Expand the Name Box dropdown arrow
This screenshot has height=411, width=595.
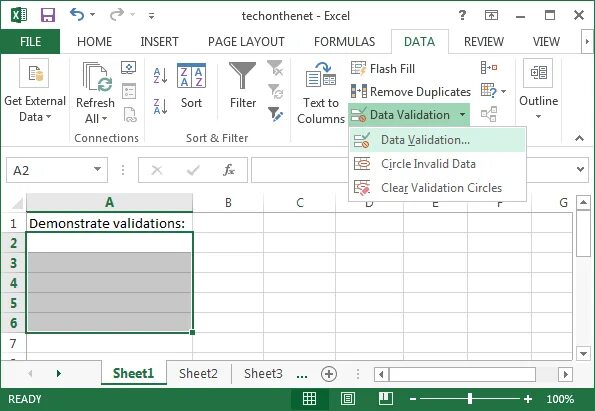(x=98, y=169)
